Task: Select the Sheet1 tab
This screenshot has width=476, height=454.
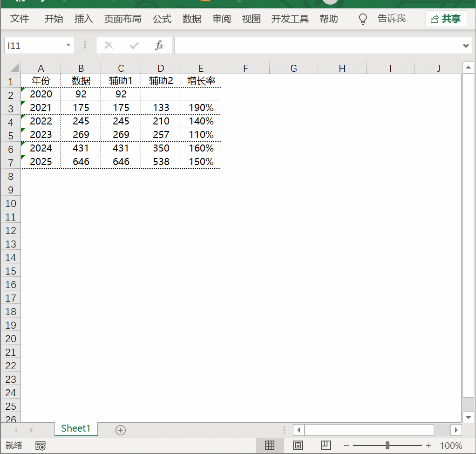Action: 76,428
